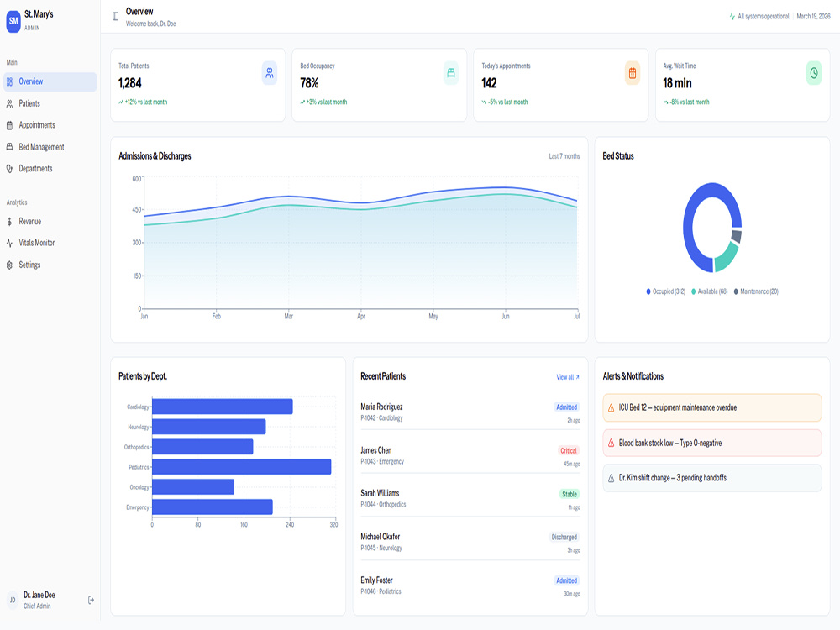Click the Dr. Jane Doe profile name
The height and width of the screenshot is (630, 840).
click(x=39, y=596)
